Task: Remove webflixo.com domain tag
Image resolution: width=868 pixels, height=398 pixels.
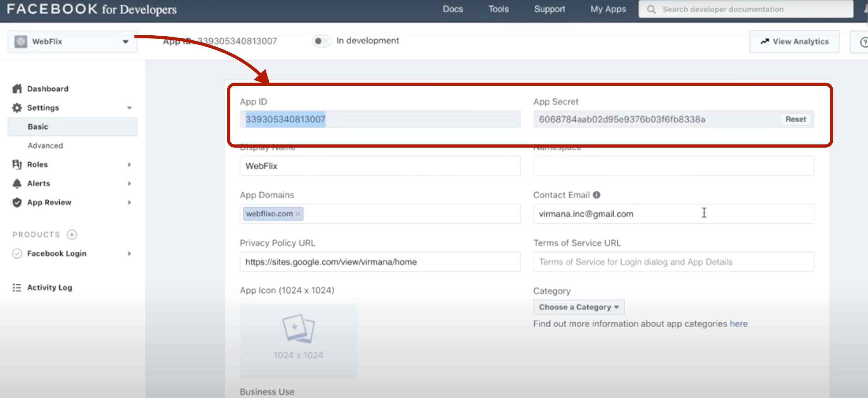Action: click(298, 214)
